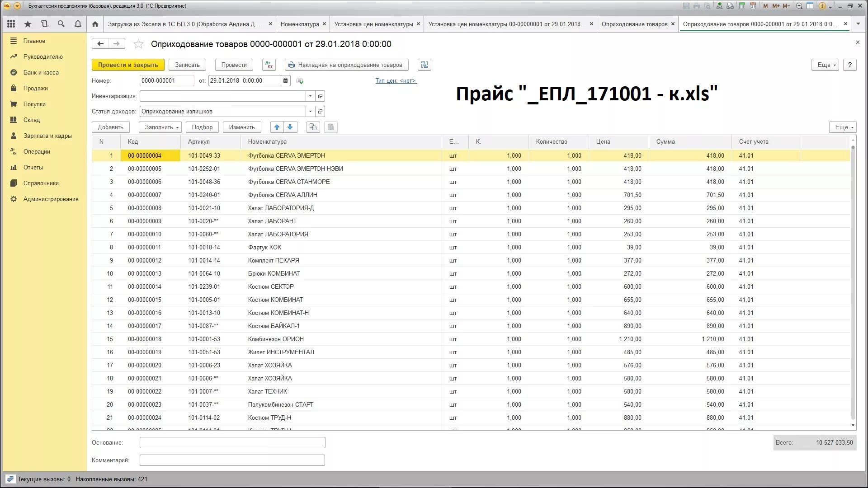Move row down with blue arrow

[290, 127]
